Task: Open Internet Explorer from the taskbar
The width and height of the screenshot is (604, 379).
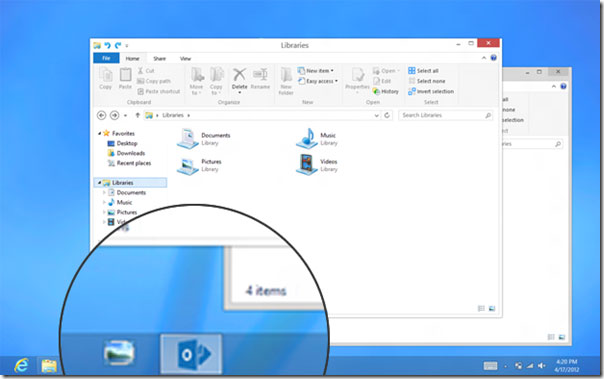Action: pos(21,365)
